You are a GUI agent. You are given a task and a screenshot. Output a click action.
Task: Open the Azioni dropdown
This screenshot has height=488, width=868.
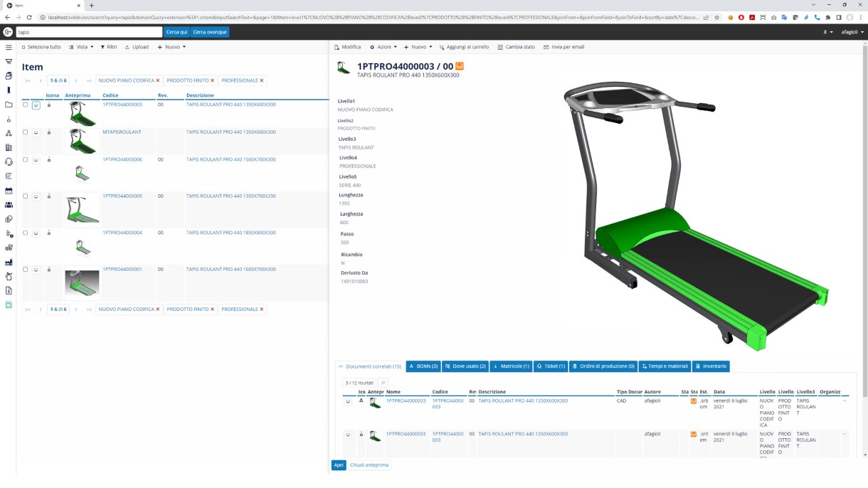[x=383, y=47]
